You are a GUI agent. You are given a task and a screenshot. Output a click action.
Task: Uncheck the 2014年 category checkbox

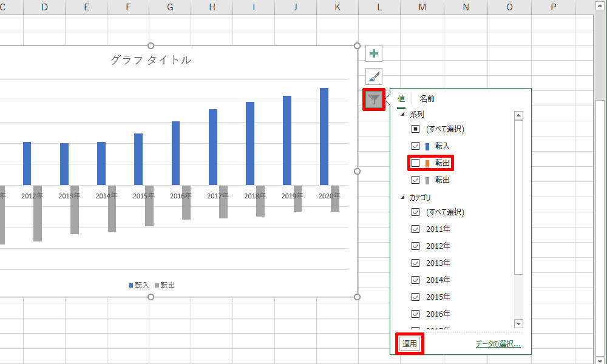[x=415, y=280]
